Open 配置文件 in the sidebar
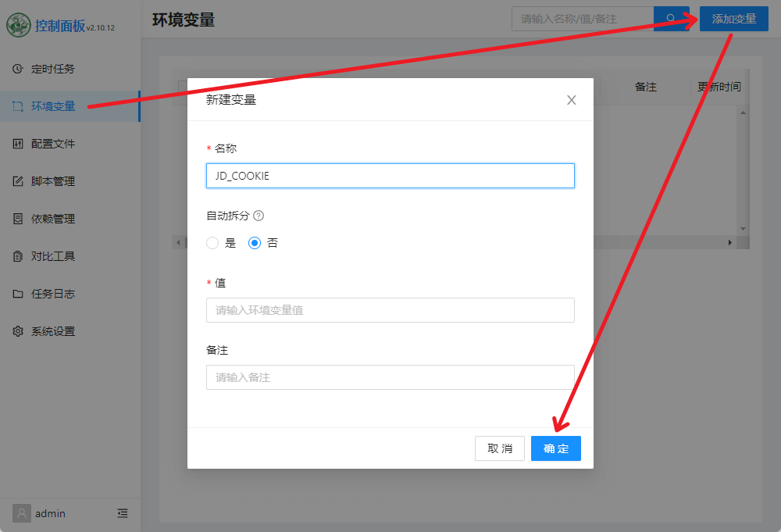This screenshot has width=781, height=532. coord(52,144)
